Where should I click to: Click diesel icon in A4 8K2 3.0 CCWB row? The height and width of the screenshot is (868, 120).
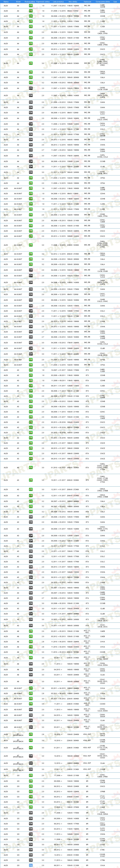pos(31,161)
